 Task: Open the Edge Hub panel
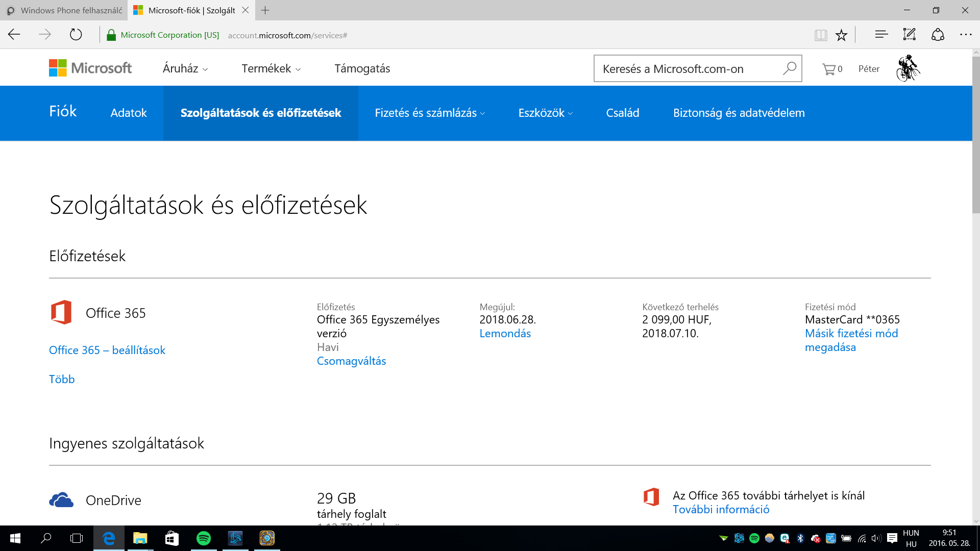tap(881, 35)
